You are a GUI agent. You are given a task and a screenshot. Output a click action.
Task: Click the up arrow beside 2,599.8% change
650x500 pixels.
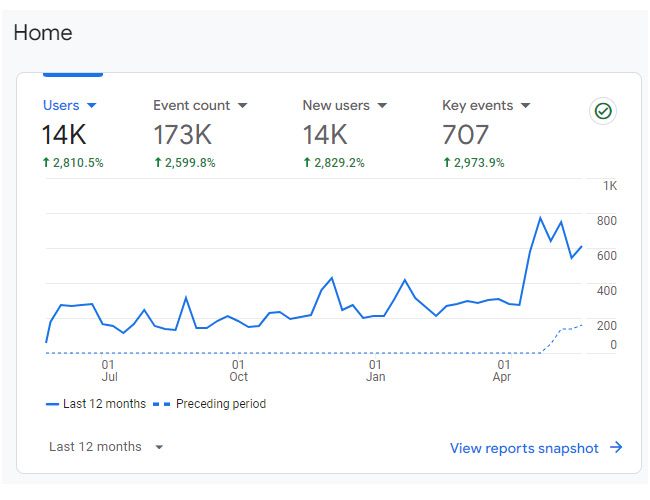pos(157,162)
